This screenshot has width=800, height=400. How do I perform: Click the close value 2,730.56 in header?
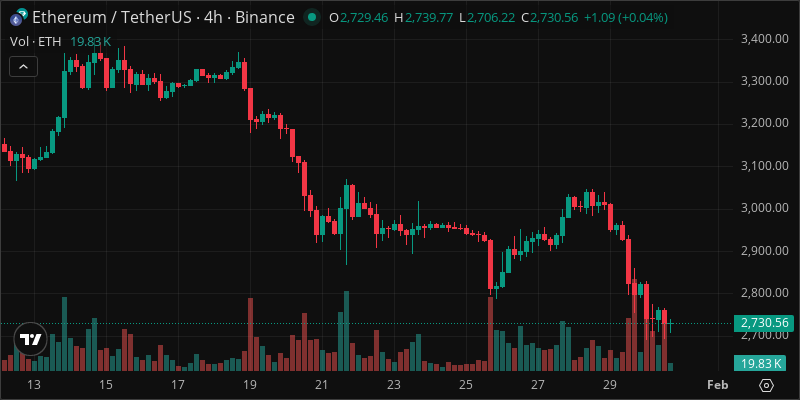pyautogui.click(x=554, y=18)
